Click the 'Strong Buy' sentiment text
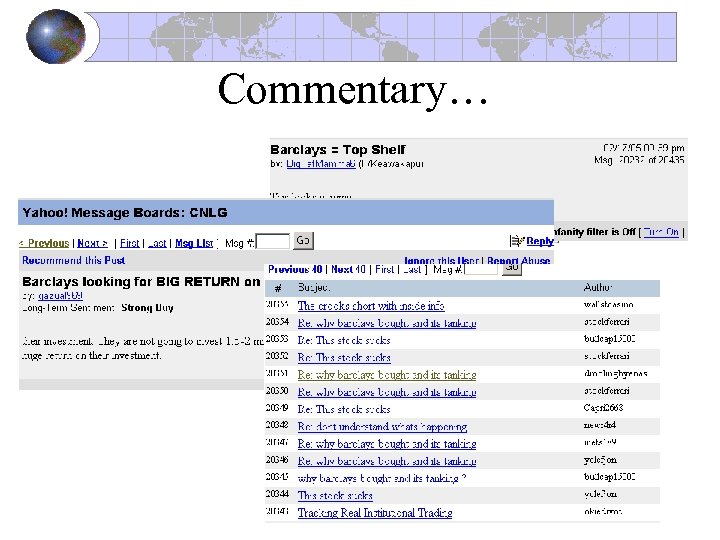Image resolution: width=720 pixels, height=540 pixels. pos(147,308)
